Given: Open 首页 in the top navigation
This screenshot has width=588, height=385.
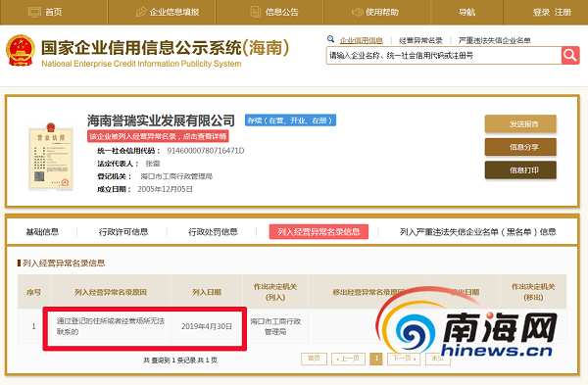Looking at the screenshot, I should pyautogui.click(x=53, y=13).
